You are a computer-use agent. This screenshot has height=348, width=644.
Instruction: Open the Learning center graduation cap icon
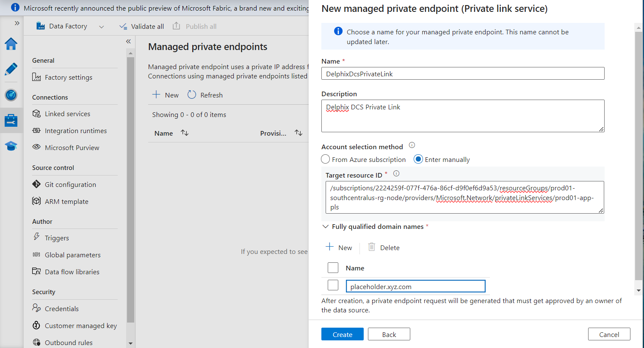pyautogui.click(x=11, y=146)
